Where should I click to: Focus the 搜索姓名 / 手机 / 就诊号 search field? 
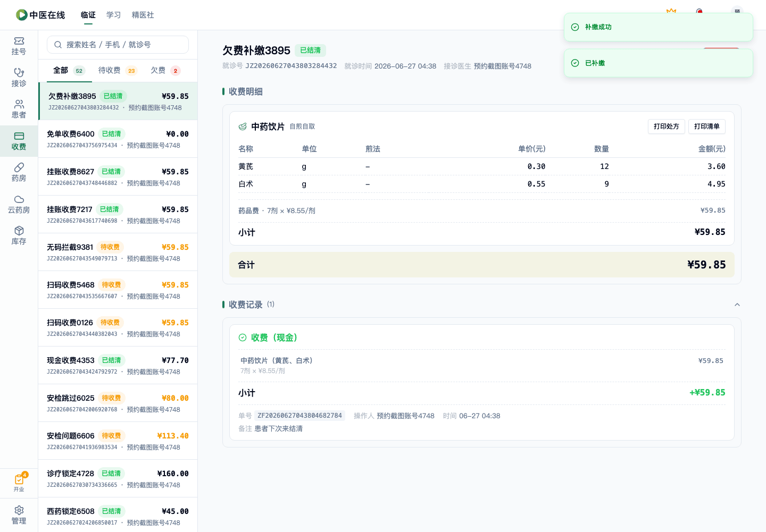pos(118,45)
